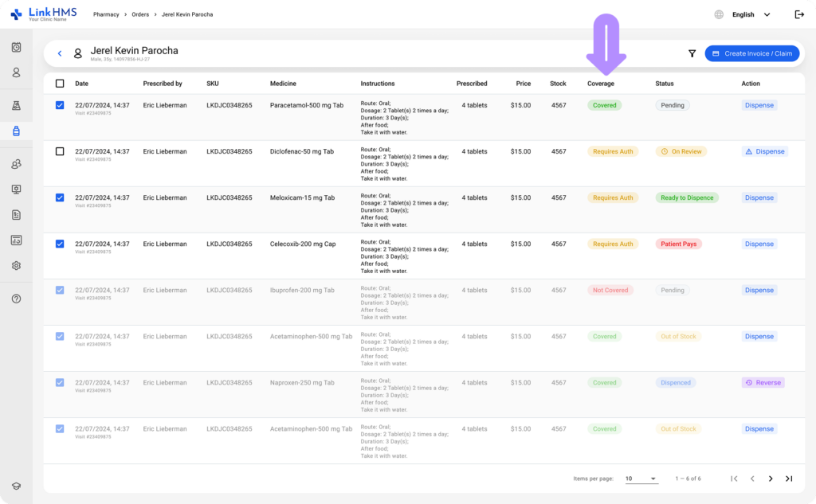The width and height of the screenshot is (816, 504).
Task: Open the filter funnel icon
Action: click(692, 53)
